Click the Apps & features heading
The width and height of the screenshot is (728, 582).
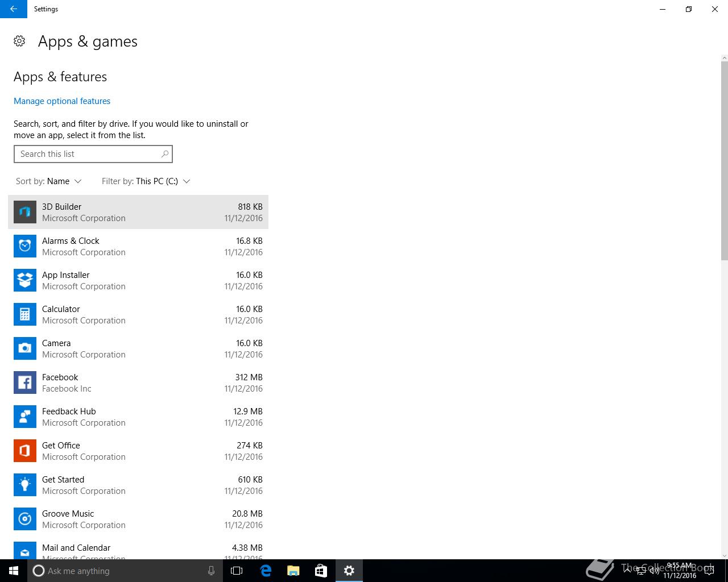coord(60,77)
